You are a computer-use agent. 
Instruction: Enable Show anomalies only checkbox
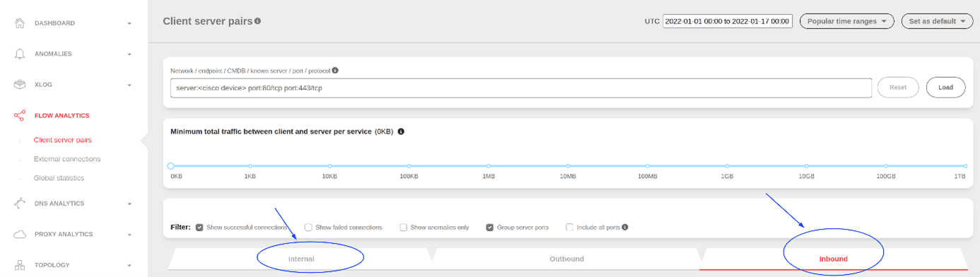403,228
